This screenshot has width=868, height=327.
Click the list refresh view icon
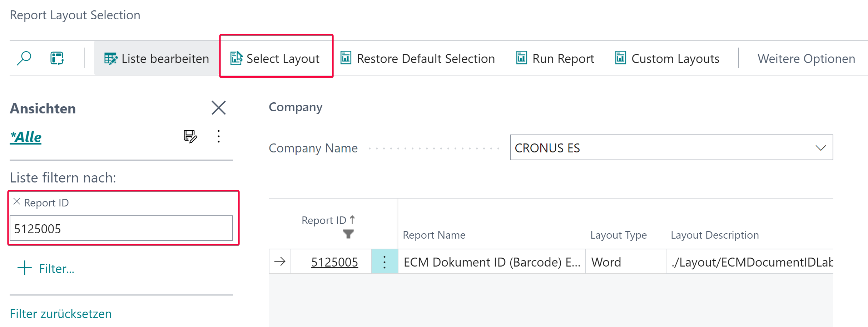[57, 58]
